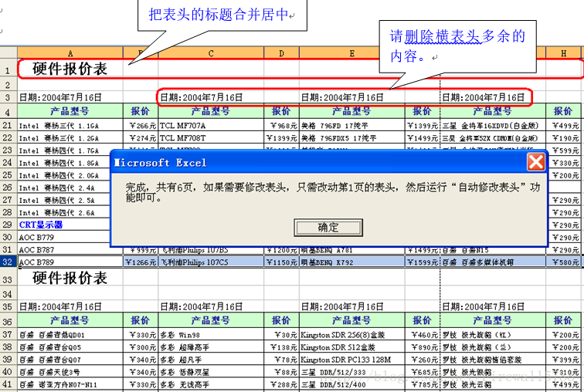Select cell Intel 赛扬三代 1.1GA
The width and height of the screenshot is (584, 392).
[x=70, y=126]
